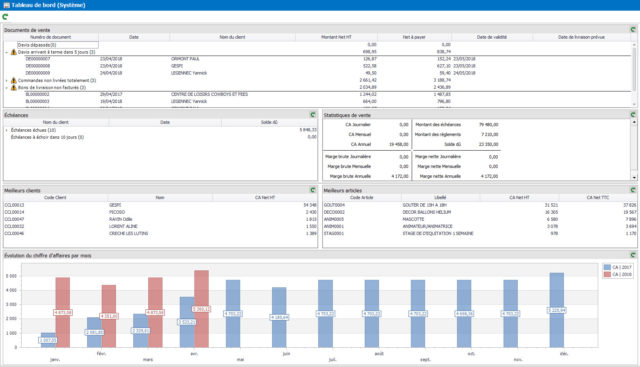The width and height of the screenshot is (640, 367).
Task: Select document DE00000009 row
Action: tap(318, 73)
